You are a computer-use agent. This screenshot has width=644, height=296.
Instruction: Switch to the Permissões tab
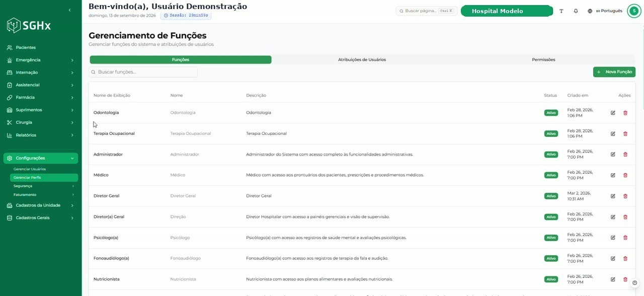coord(543,60)
